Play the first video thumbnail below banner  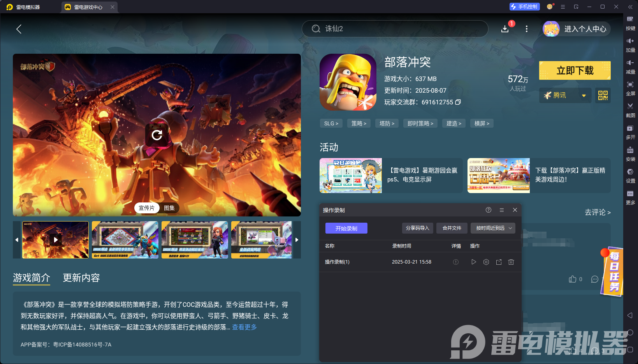pos(55,240)
